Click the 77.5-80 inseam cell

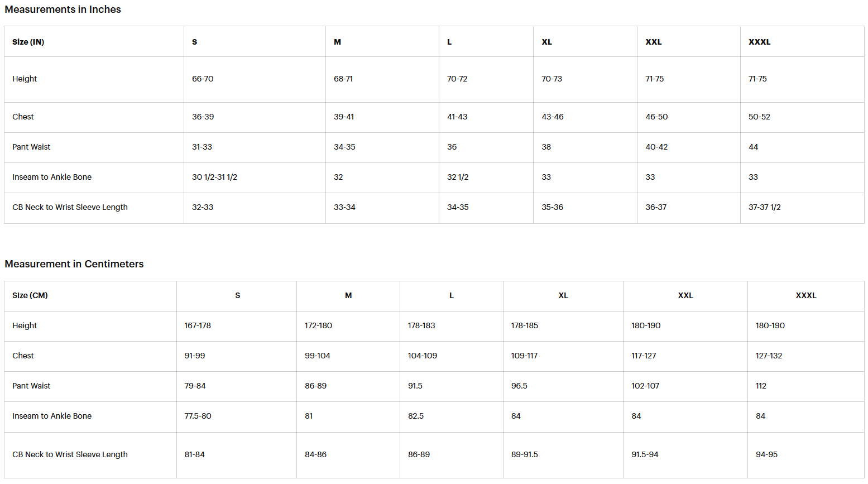pyautogui.click(x=237, y=416)
